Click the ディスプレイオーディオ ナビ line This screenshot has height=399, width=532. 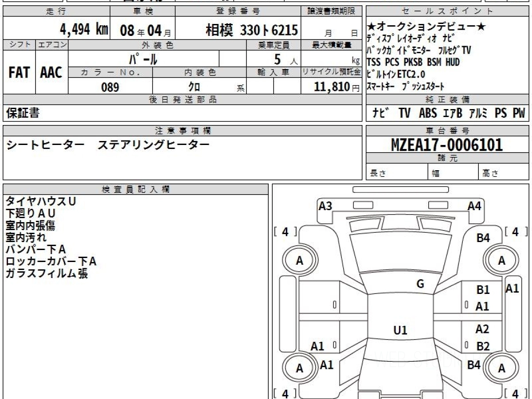[x=411, y=39]
